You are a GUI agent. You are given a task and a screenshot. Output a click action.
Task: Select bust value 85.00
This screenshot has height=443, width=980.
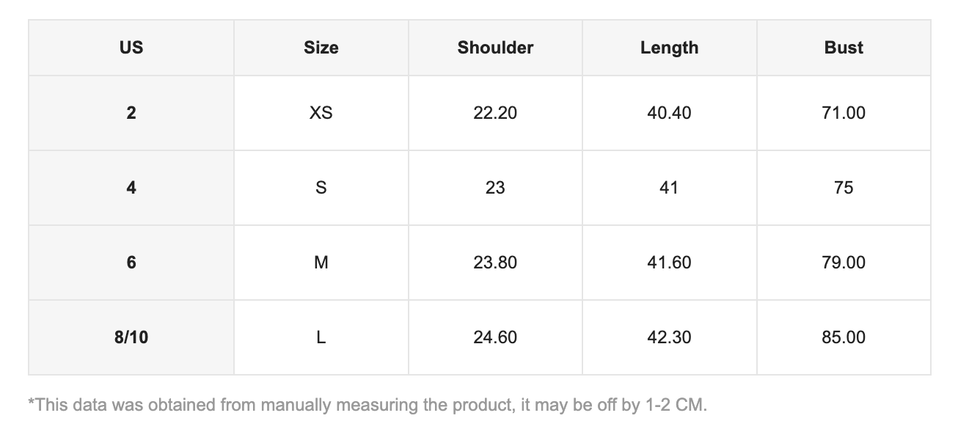[x=844, y=337]
